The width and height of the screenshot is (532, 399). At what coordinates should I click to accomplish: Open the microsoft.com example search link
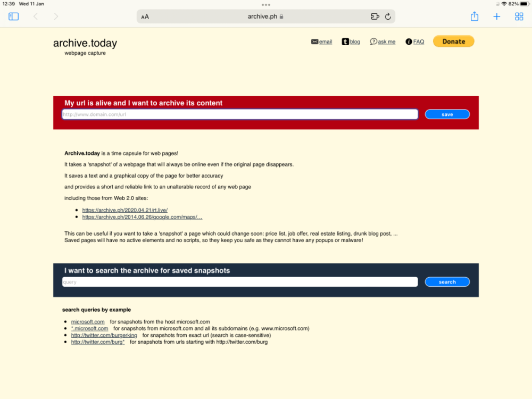coord(88,321)
